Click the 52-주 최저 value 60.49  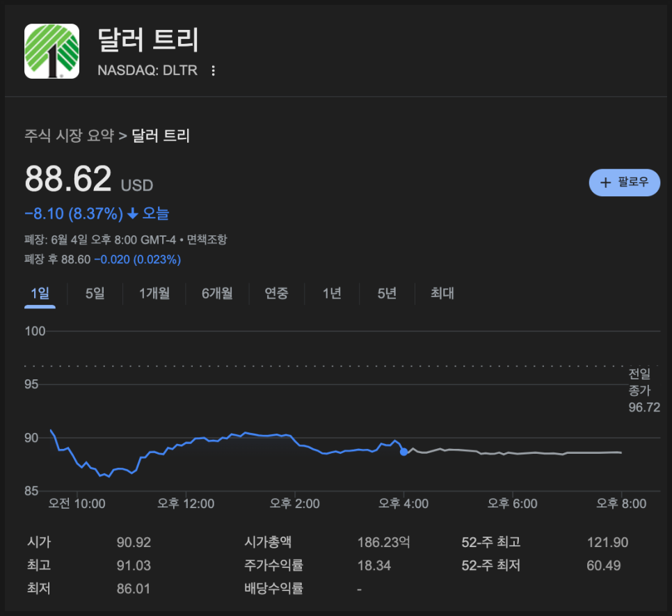point(603,565)
